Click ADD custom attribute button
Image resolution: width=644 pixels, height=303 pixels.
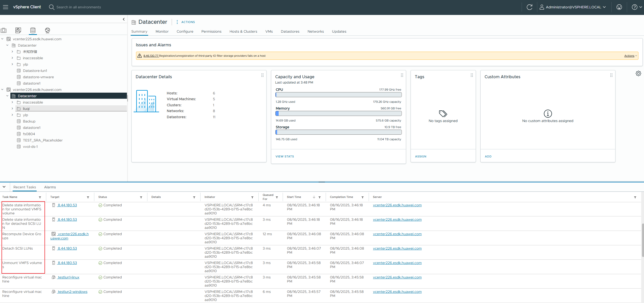[488, 156]
